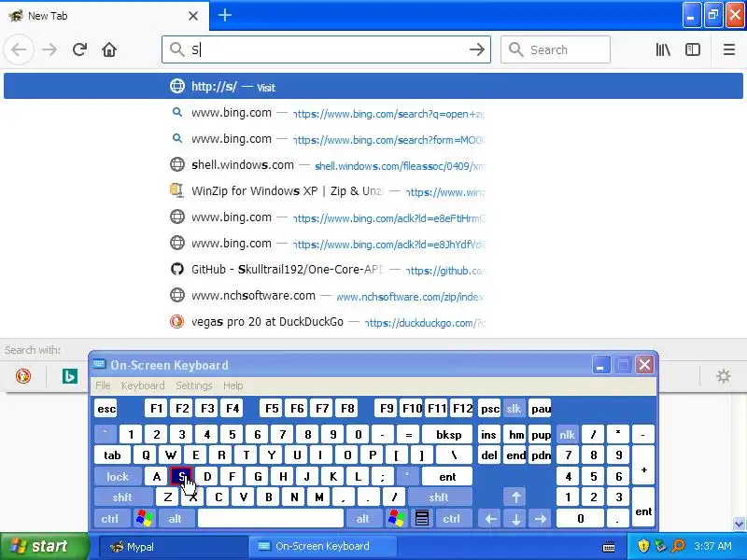This screenshot has height=560, width=747.
Task: Toggle the right alt key
Action: click(x=363, y=518)
